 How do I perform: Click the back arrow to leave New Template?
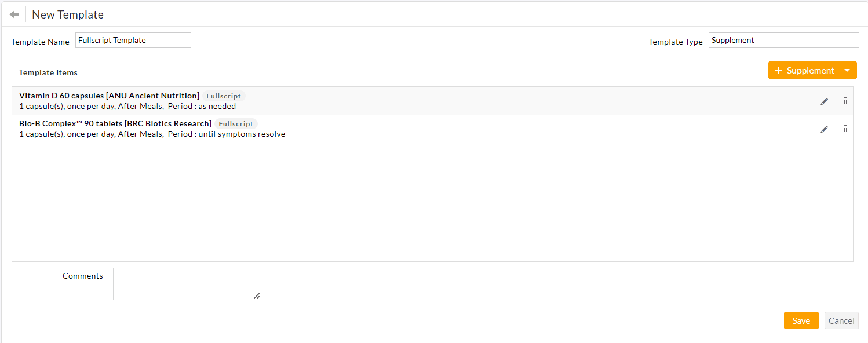[x=13, y=13]
